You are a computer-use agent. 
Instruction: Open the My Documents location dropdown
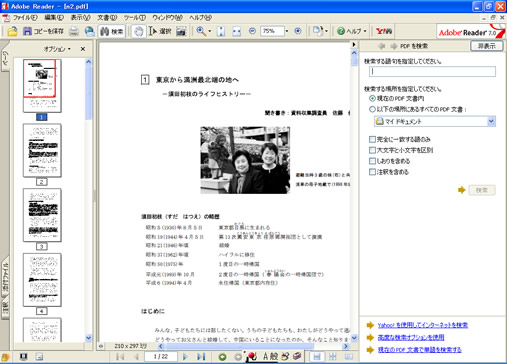[x=491, y=121]
